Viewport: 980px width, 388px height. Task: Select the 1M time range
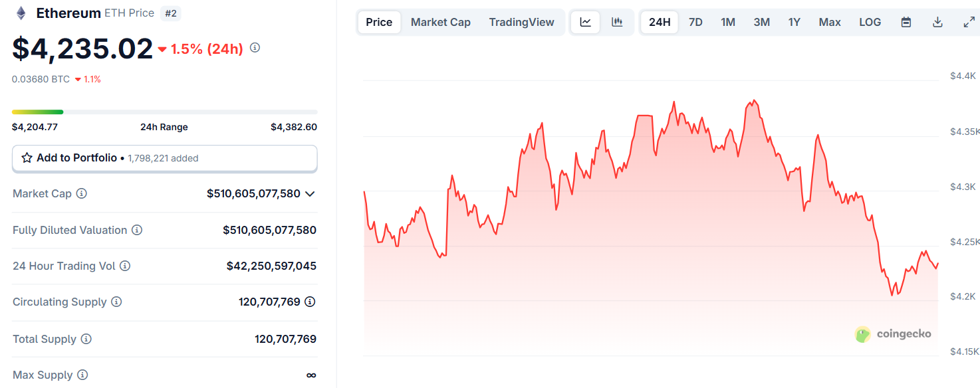(x=728, y=22)
